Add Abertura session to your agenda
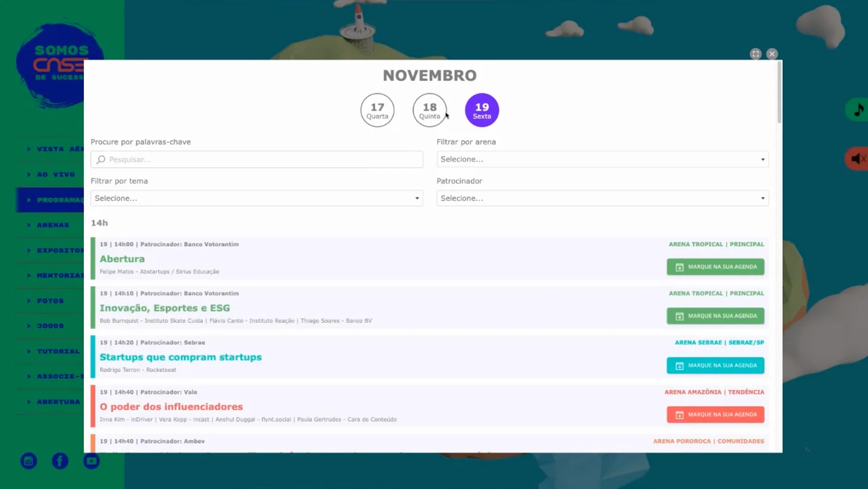Image resolution: width=868 pixels, height=489 pixels. 715,267
